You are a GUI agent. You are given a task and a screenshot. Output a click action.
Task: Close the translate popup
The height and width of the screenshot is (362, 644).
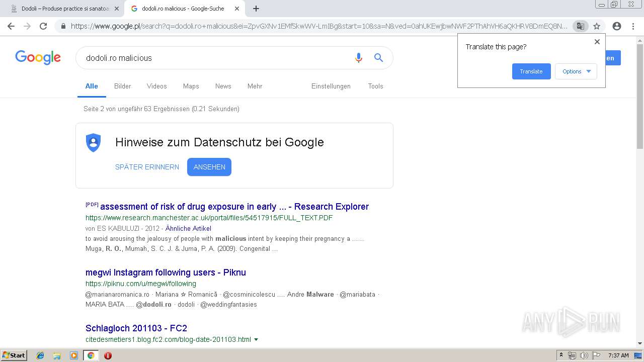point(597,42)
